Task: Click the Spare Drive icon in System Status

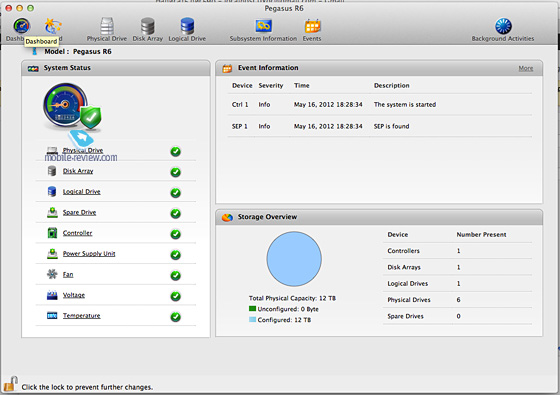Action: click(52, 212)
